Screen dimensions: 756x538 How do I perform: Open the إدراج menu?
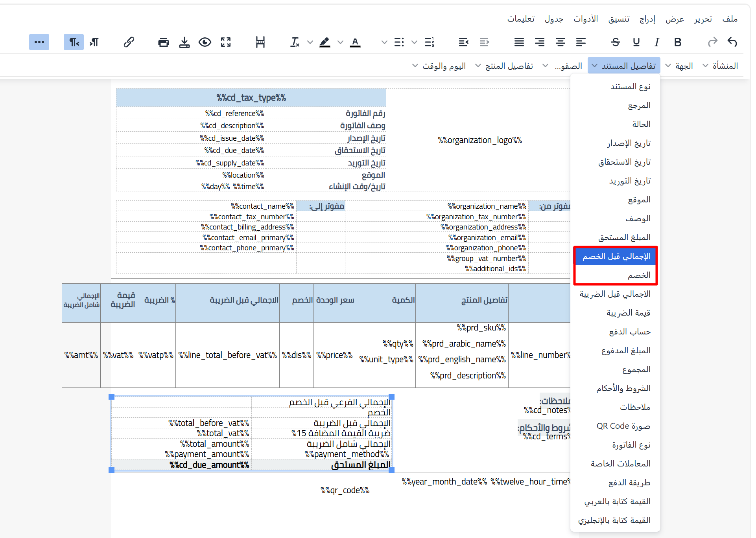647,19
